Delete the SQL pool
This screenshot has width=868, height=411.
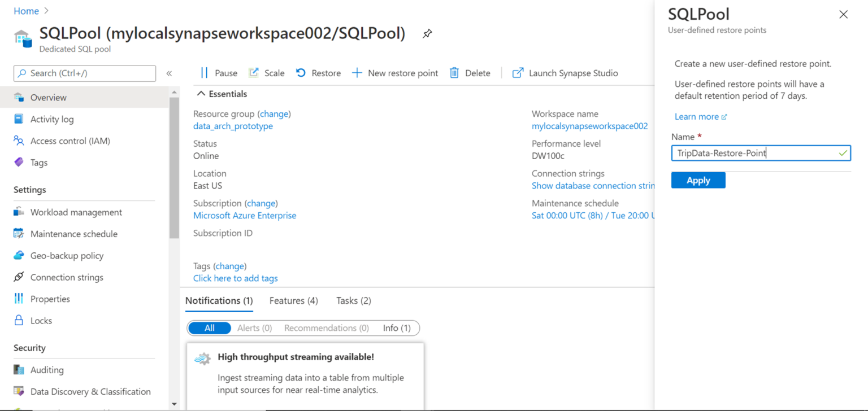tap(470, 73)
